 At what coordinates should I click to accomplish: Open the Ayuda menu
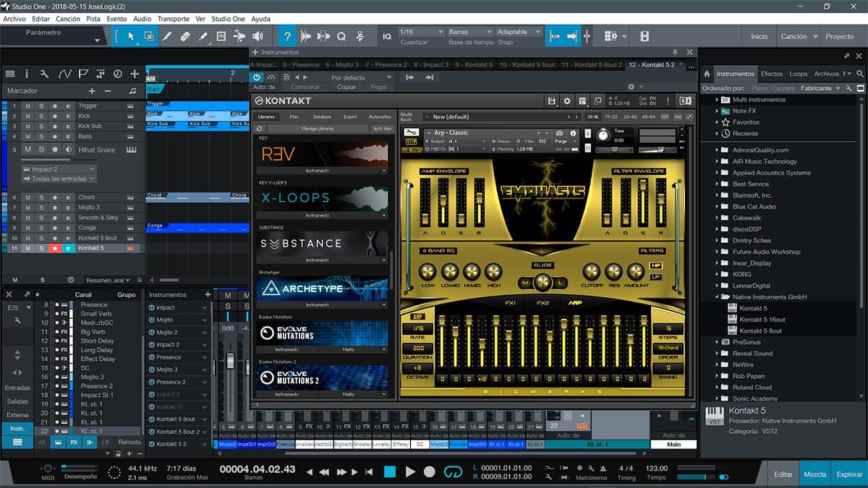pos(260,18)
